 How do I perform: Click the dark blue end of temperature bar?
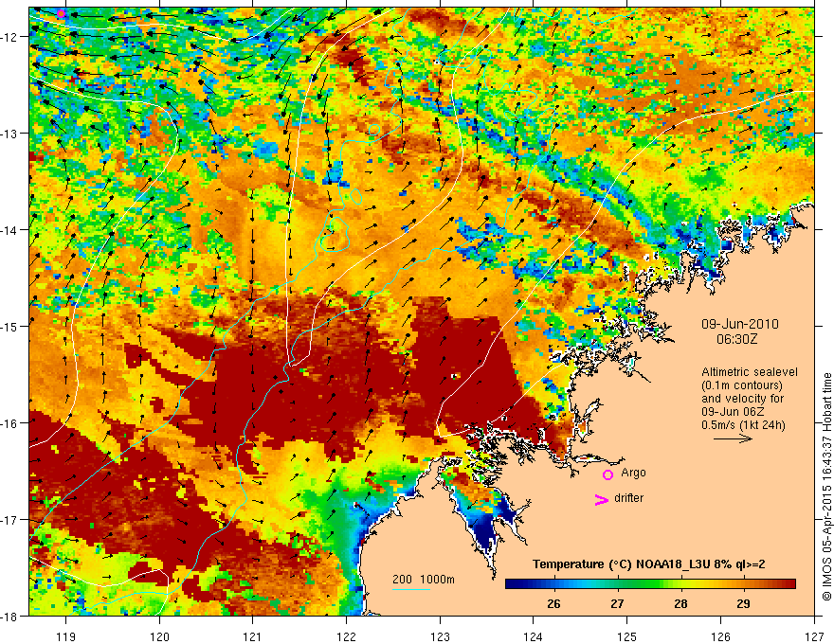[512, 584]
